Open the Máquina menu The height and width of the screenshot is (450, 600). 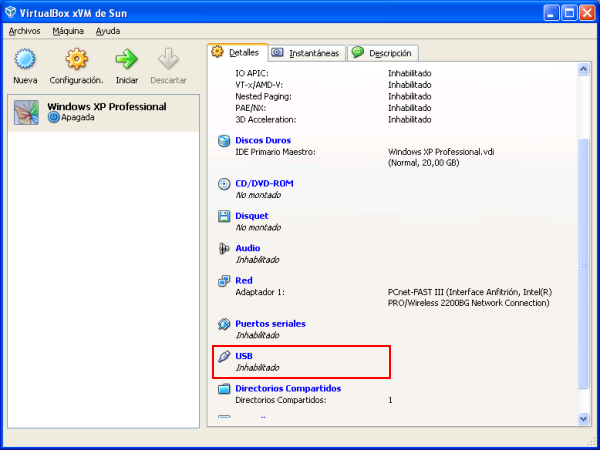[x=68, y=31]
